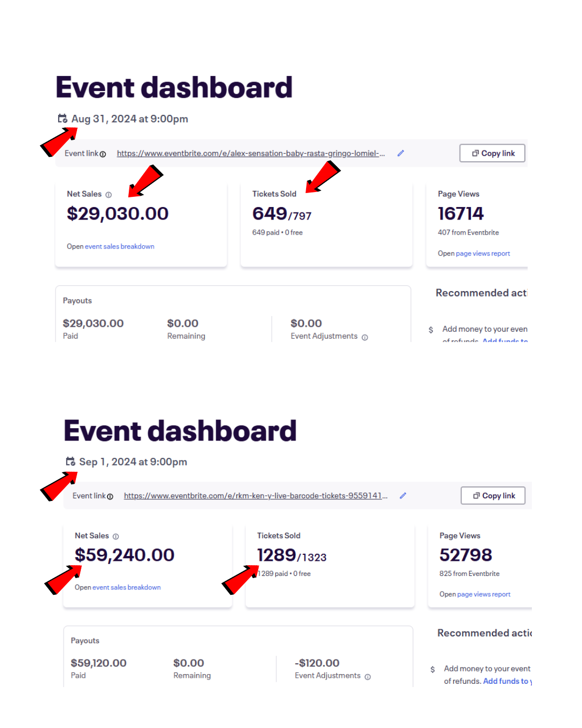Open event sales breakdown under $29,030.00
Image resolution: width=582 pixels, height=728 pixels.
pyautogui.click(x=119, y=246)
